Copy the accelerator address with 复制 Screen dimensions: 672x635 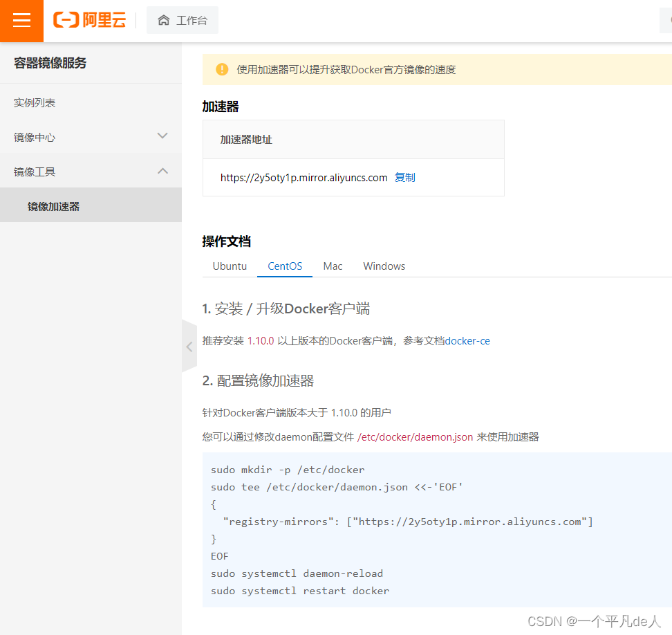pos(404,178)
